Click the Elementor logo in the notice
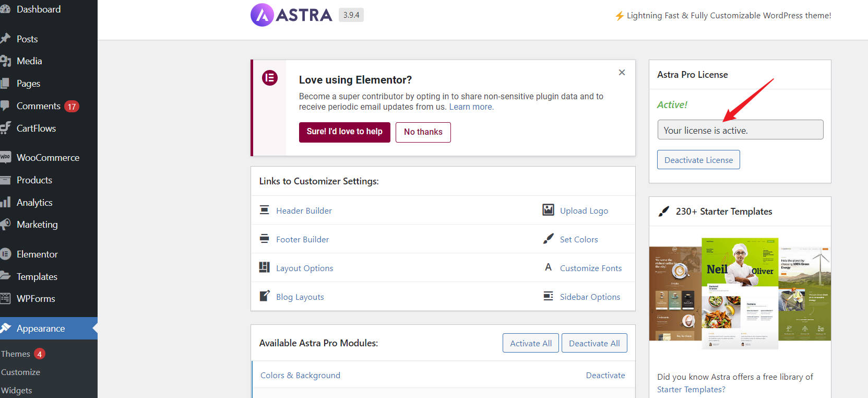Viewport: 868px width, 398px height. pos(270,78)
